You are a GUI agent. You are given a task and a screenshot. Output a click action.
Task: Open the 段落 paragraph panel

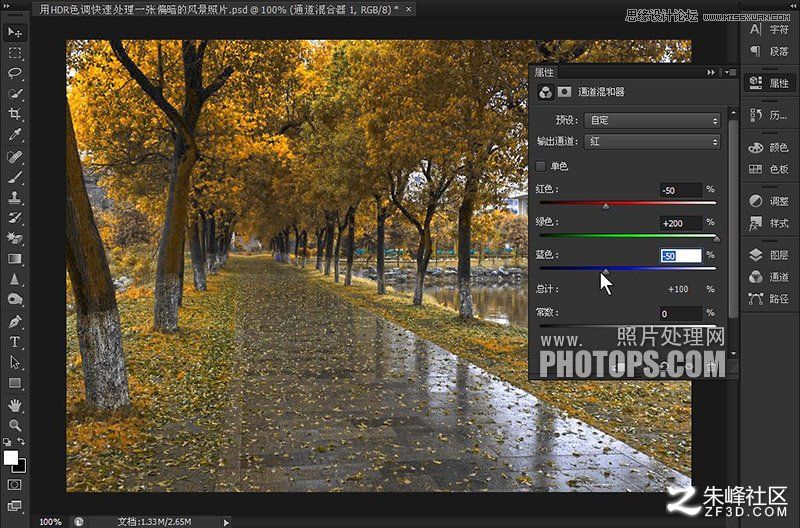coord(769,51)
